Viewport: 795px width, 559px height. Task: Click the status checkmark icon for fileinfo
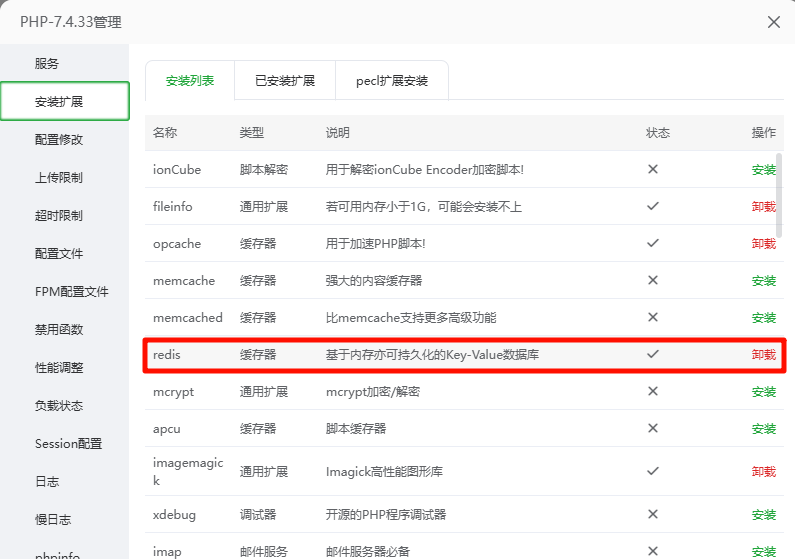pyautogui.click(x=653, y=206)
